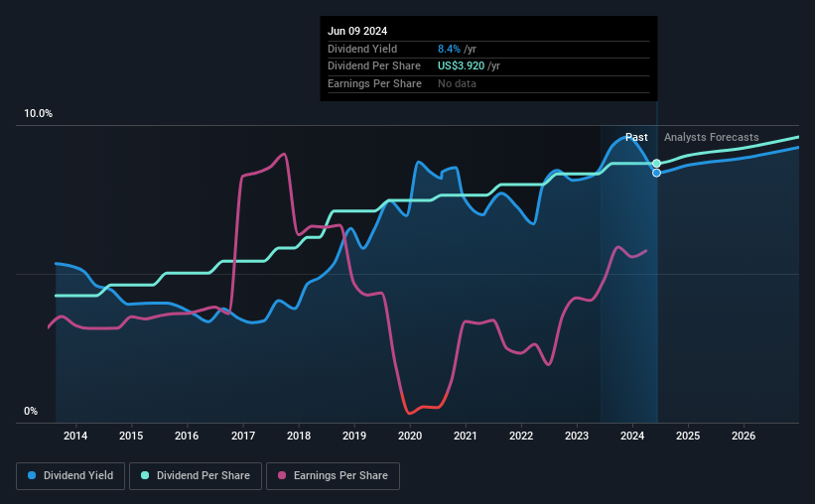Click the pink Earnings Per Share legend dot
This screenshot has height=504, width=815.
point(282,475)
